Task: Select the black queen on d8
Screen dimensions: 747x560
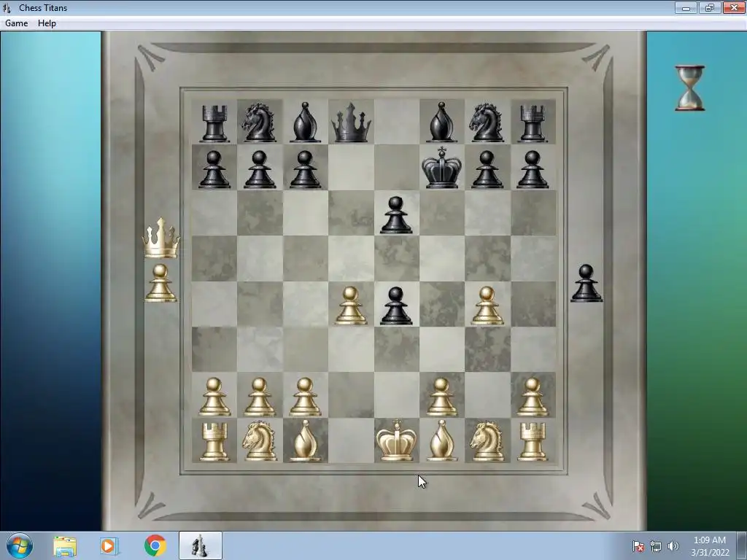Action: pyautogui.click(x=351, y=122)
